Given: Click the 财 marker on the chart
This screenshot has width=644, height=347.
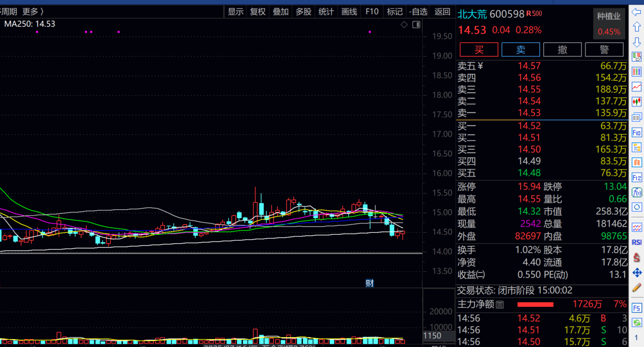Looking at the screenshot, I should (369, 283).
